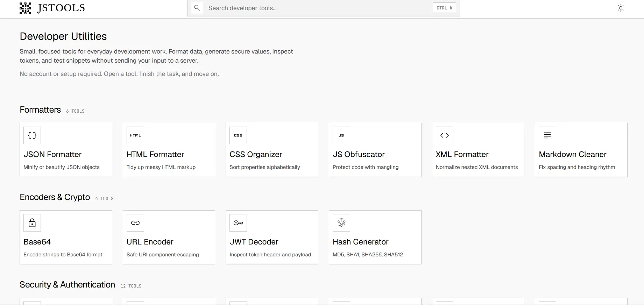Screen dimensions: 644x305
Task: Open the URL Encoder title
Action: coord(150,242)
